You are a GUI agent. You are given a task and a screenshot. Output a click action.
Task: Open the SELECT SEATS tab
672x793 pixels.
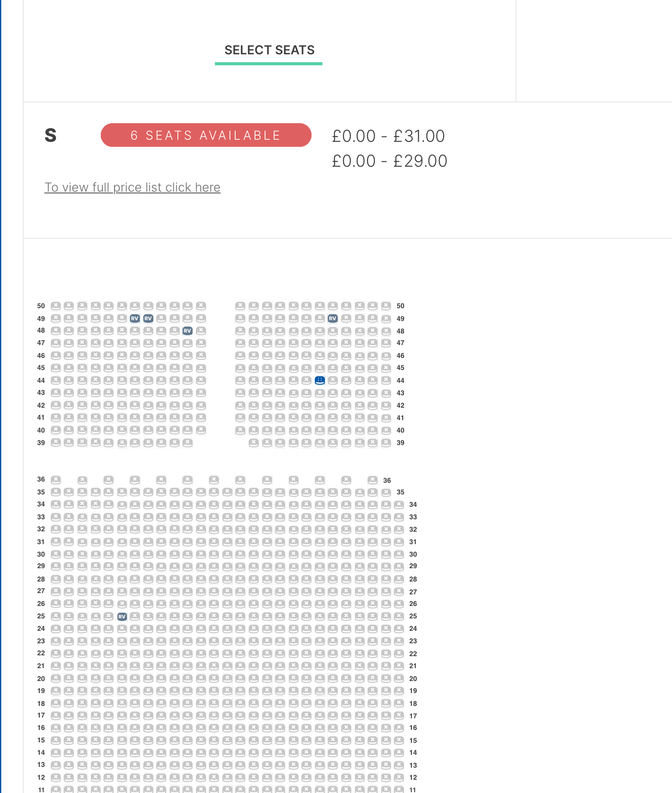pyautogui.click(x=269, y=50)
